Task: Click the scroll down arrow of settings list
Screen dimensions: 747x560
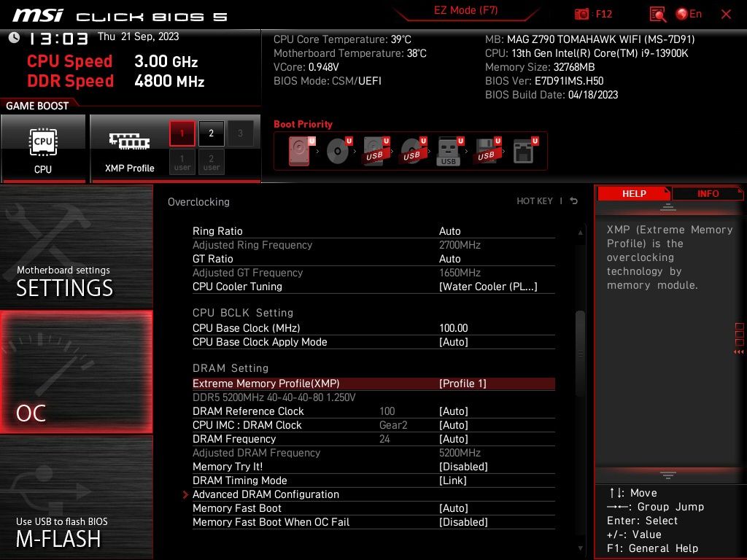Action: [x=580, y=548]
